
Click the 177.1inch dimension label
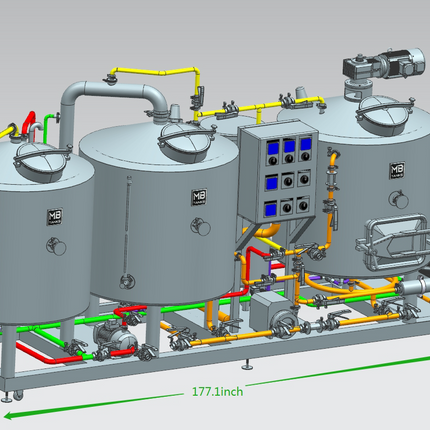(x=217, y=391)
